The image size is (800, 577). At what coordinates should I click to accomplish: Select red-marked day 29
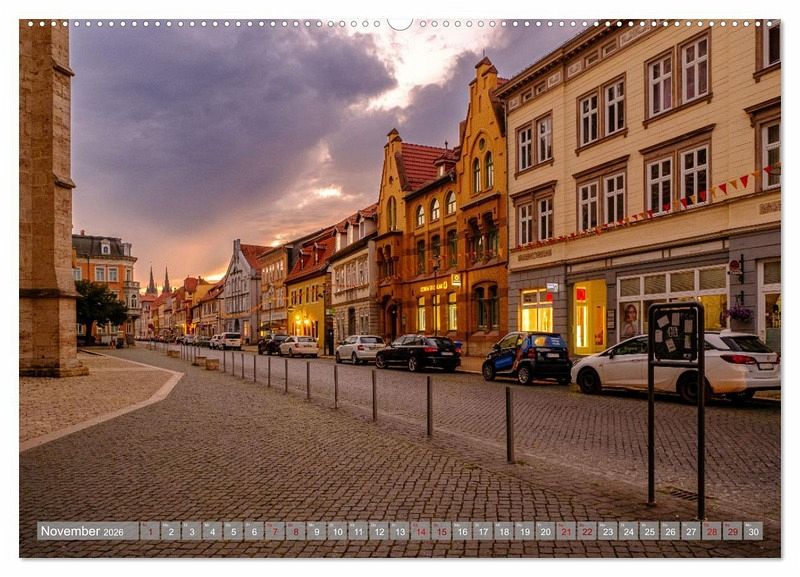pyautogui.click(x=732, y=531)
